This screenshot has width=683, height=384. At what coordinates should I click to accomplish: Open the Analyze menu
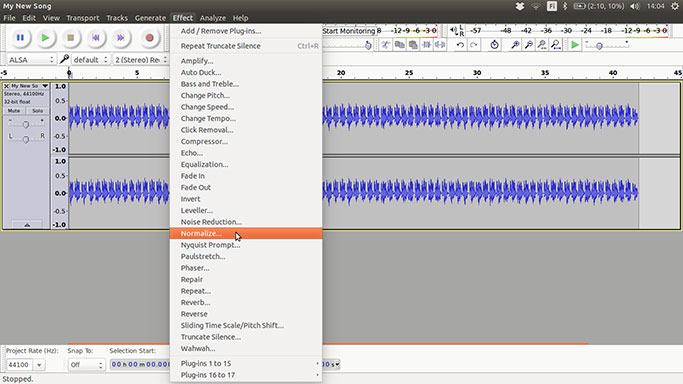click(213, 18)
